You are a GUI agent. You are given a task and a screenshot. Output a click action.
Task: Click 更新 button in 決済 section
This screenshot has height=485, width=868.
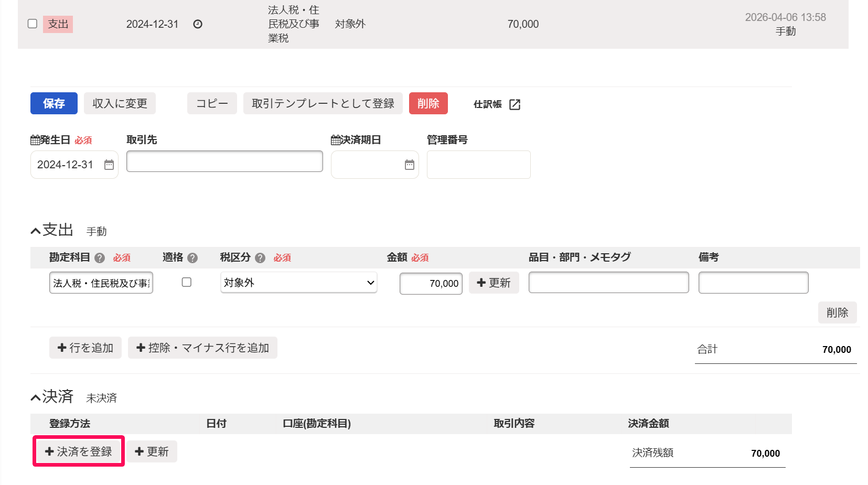tap(152, 451)
